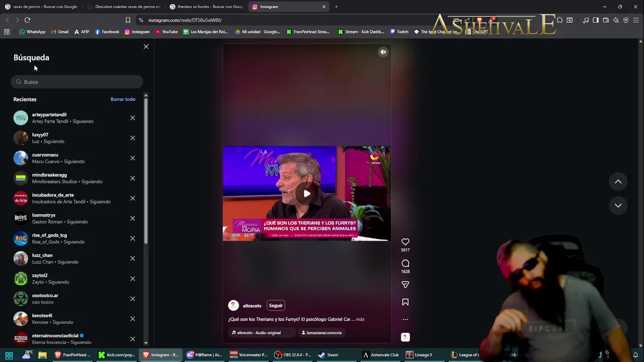The image size is (644, 362).
Task: Open lamanianaconmoria tagged account
Action: 321,333
